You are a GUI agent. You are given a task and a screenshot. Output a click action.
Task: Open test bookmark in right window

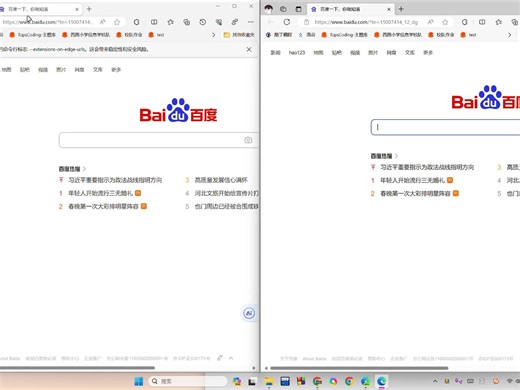coord(468,35)
